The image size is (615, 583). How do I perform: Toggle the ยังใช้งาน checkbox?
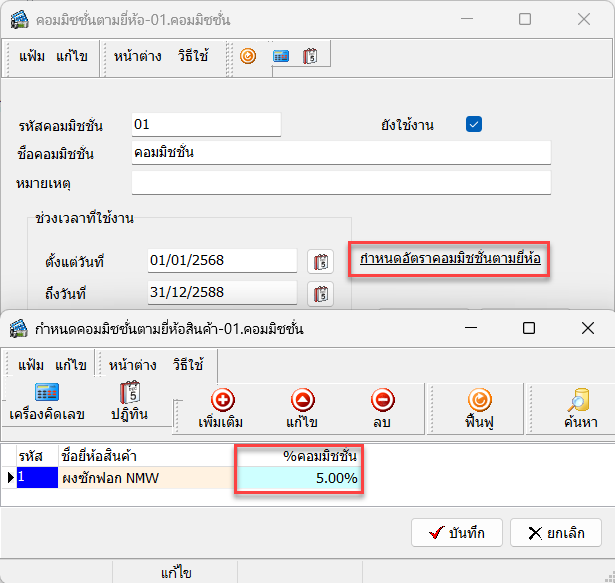click(474, 124)
